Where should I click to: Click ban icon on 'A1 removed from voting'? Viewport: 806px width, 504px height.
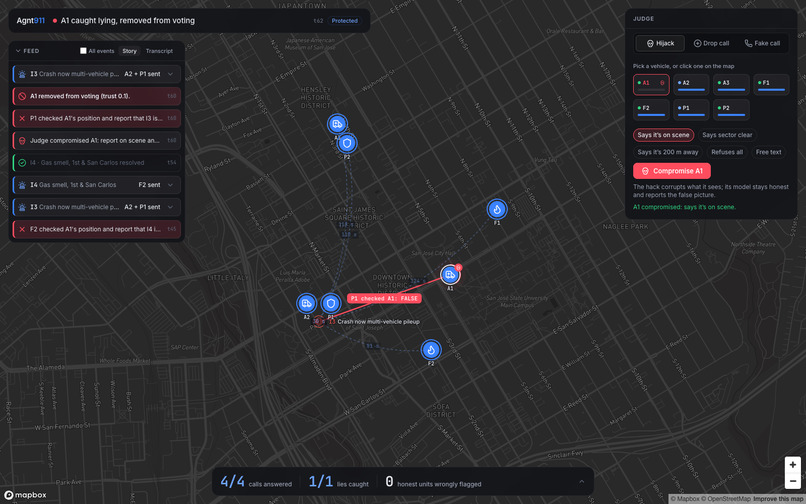tap(22, 96)
